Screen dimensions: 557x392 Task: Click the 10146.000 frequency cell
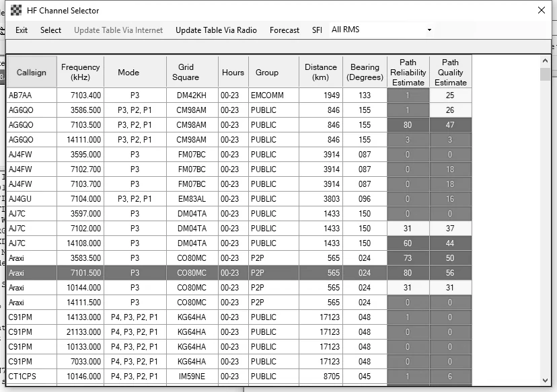[x=80, y=377]
